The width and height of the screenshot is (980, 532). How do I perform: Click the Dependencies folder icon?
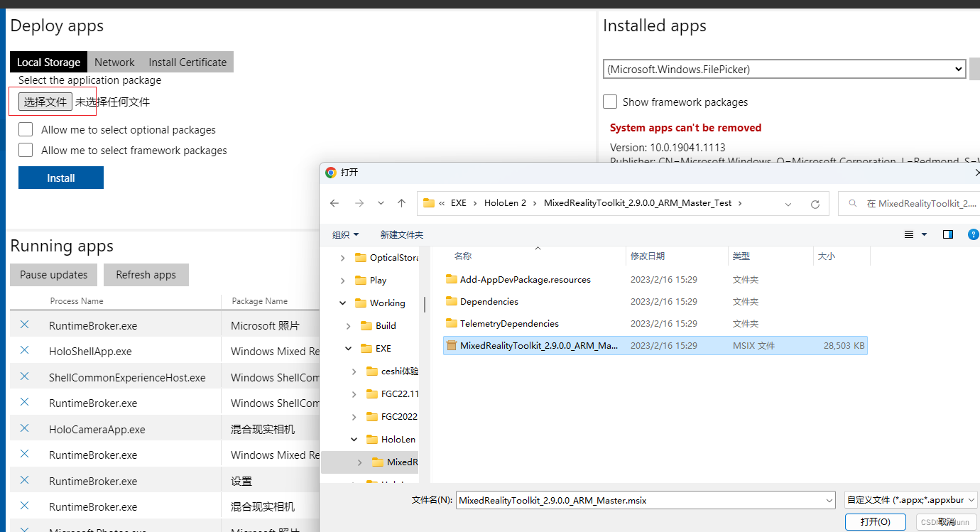(451, 301)
